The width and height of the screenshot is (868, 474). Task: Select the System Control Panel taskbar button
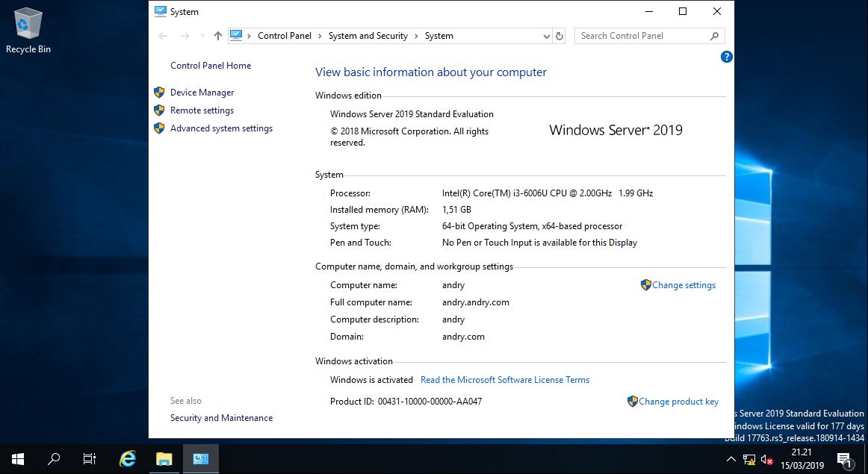tap(200, 458)
